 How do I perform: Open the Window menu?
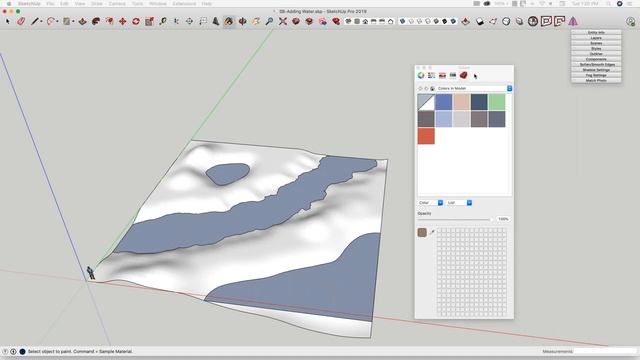(158, 4)
